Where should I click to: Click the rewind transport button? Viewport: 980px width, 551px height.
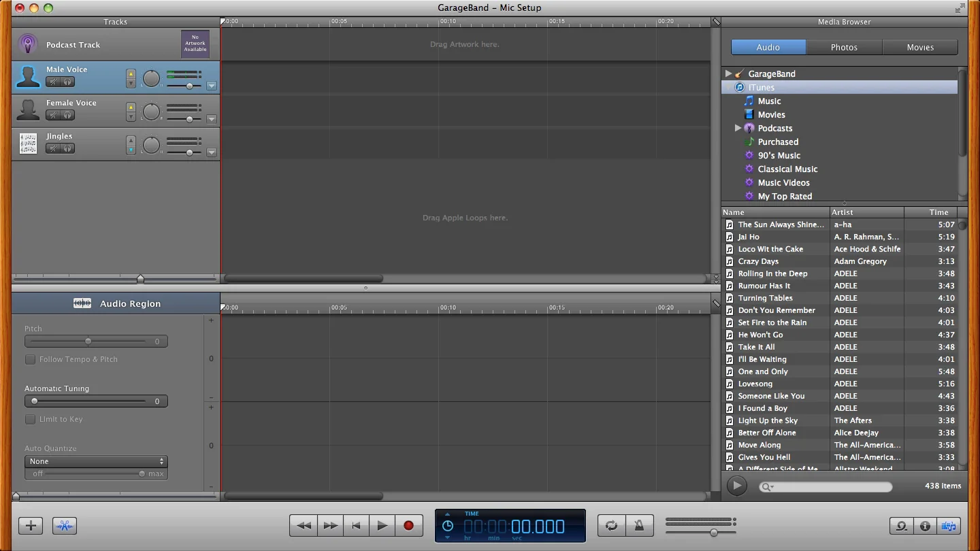click(304, 526)
